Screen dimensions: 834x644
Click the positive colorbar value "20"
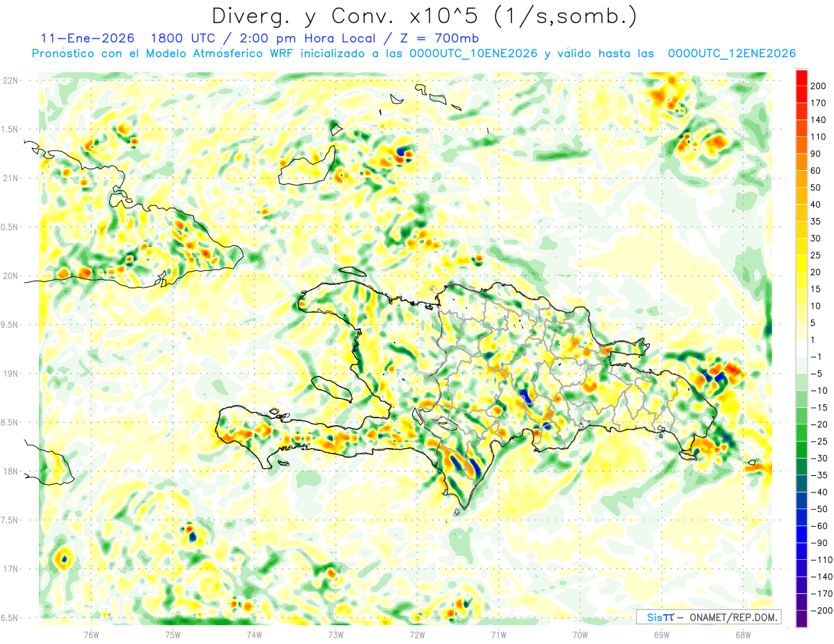click(816, 272)
